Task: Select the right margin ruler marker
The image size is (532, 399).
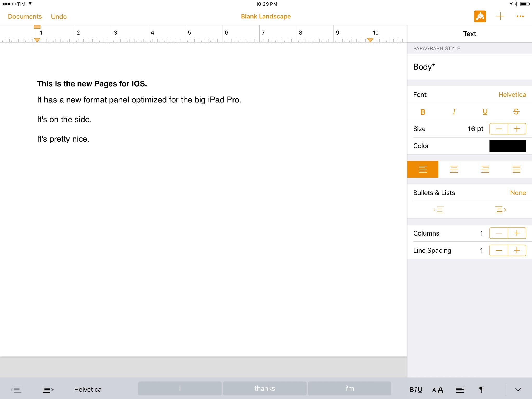Action: click(370, 40)
